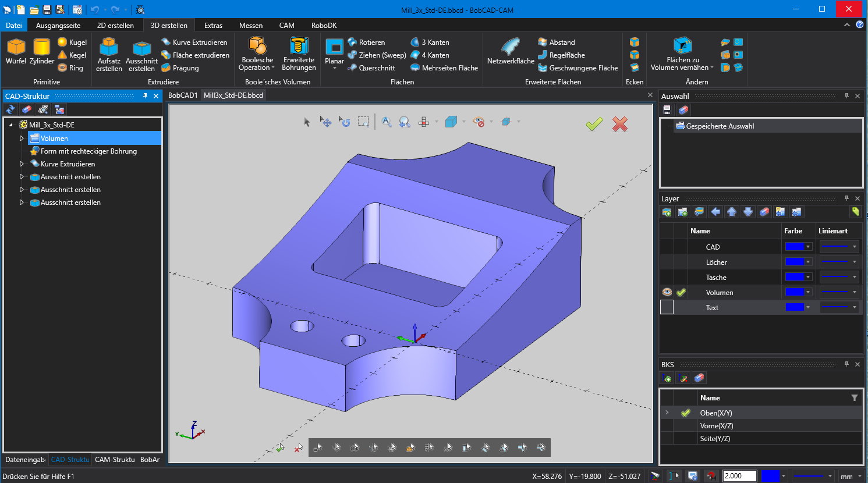
Task: Confirm with the green checkmark in viewport
Action: 594,124
